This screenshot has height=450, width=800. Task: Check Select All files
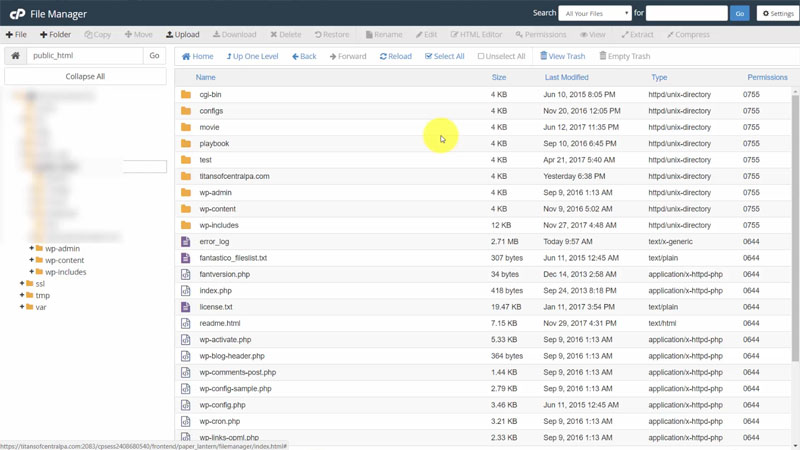pyautogui.click(x=445, y=56)
